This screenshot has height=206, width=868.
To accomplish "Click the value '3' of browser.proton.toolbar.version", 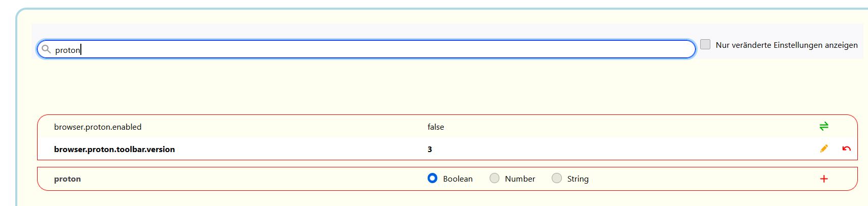I will click(x=430, y=150).
